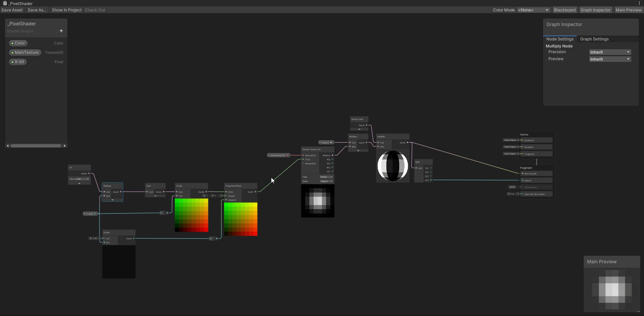This screenshot has height=316, width=644.
Task: Click Sample Texture 2D's UV(2) input port
Action: coord(303,160)
